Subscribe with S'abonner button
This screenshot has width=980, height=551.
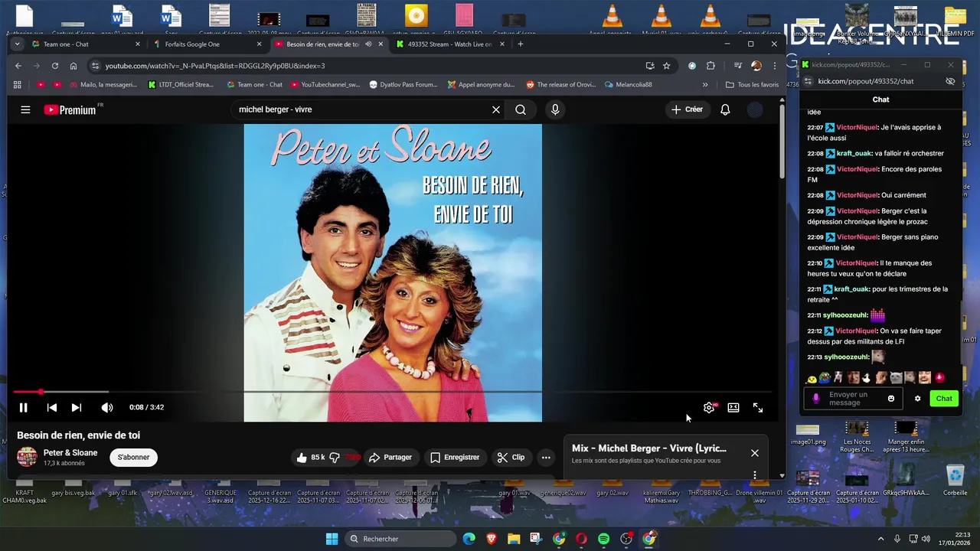coord(133,457)
